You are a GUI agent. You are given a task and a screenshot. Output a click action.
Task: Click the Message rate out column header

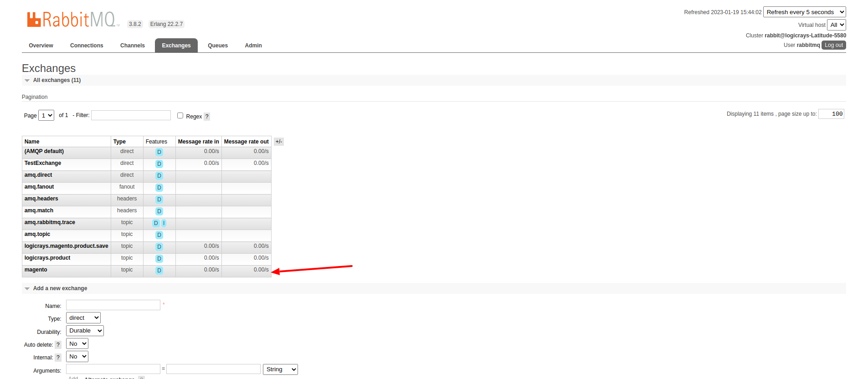[247, 142]
